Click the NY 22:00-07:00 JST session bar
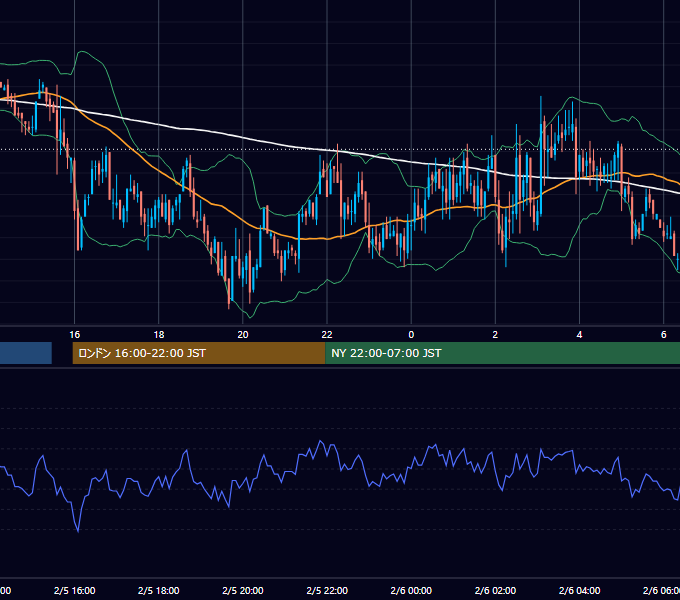This screenshot has width=680, height=600. pos(502,353)
